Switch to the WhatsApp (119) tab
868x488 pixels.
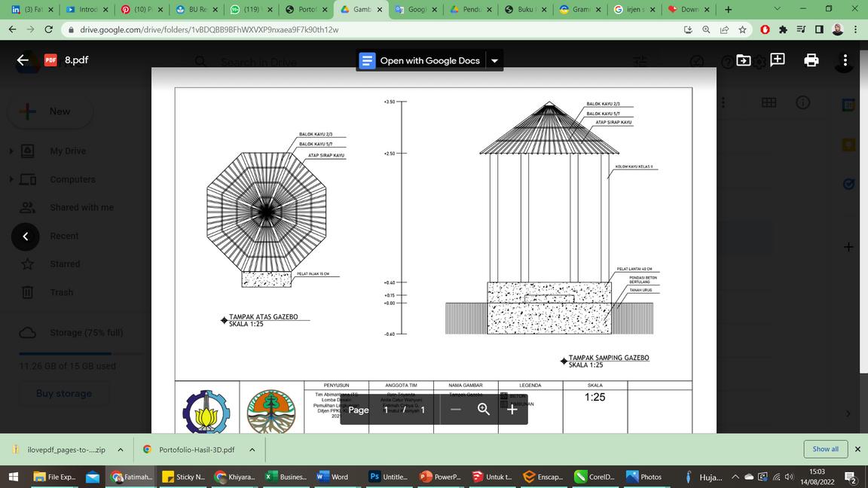(252, 9)
